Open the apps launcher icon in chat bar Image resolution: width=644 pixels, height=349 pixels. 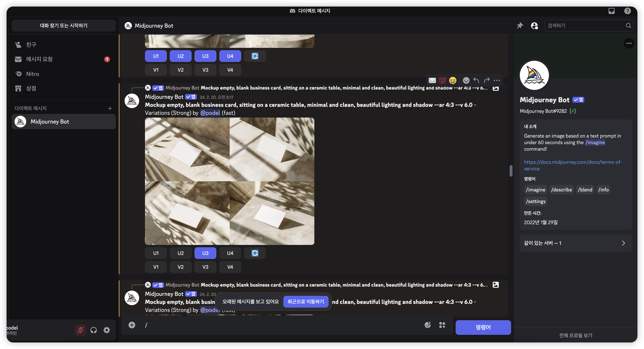pyautogui.click(x=442, y=325)
